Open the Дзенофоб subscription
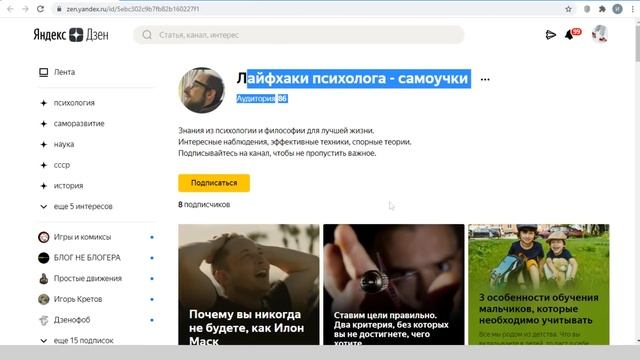This screenshot has width=640, height=360. (x=72, y=320)
